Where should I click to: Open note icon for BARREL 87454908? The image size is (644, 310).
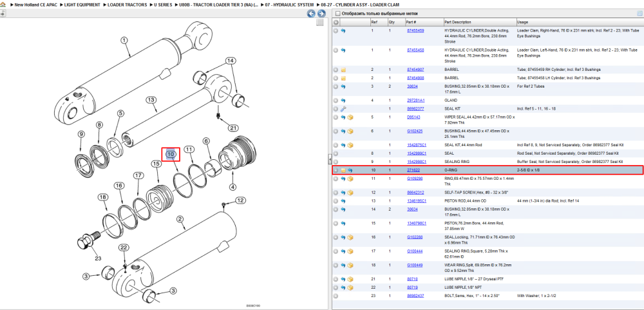(x=343, y=78)
